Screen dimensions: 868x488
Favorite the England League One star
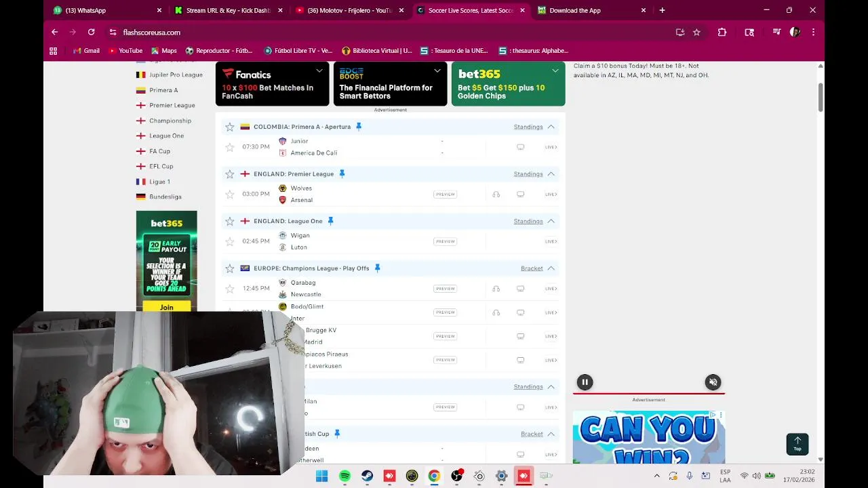230,222
